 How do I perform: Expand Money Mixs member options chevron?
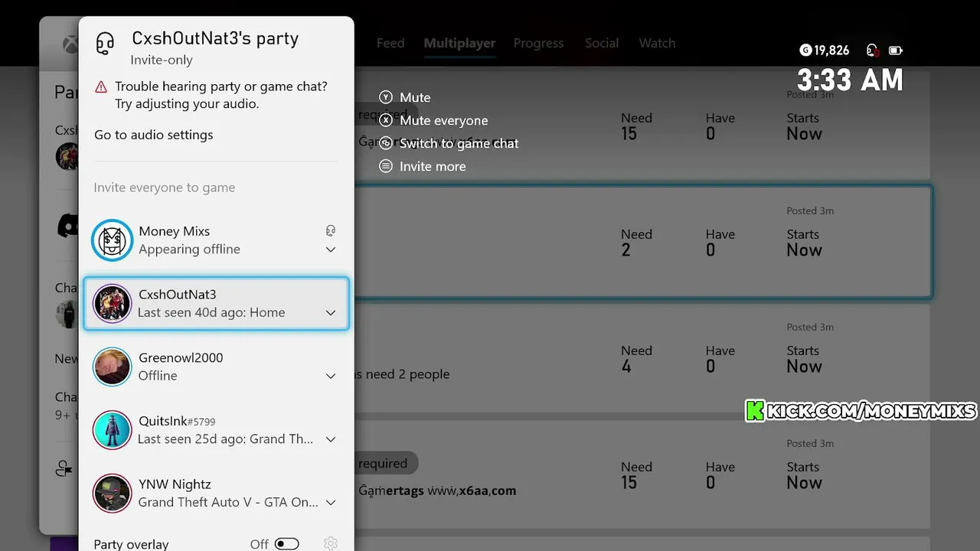[331, 249]
